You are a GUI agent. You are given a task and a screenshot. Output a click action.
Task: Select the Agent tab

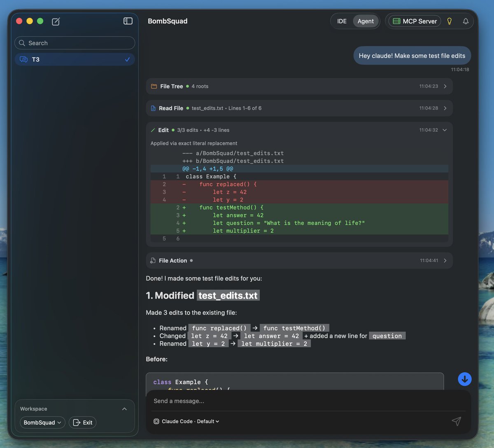coord(366,21)
